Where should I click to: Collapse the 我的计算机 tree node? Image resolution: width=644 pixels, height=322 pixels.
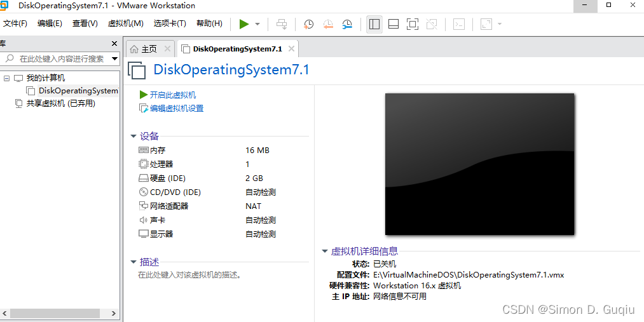tap(6, 78)
